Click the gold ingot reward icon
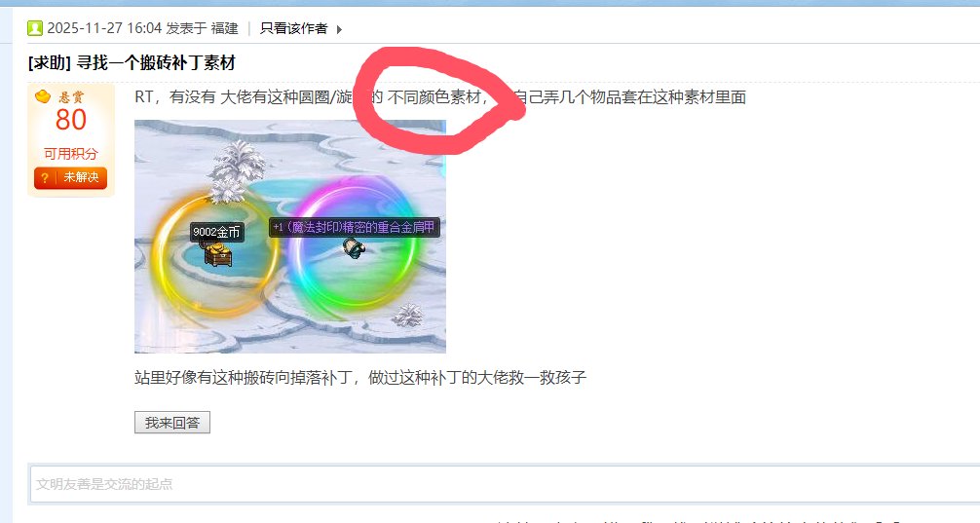 (43, 96)
